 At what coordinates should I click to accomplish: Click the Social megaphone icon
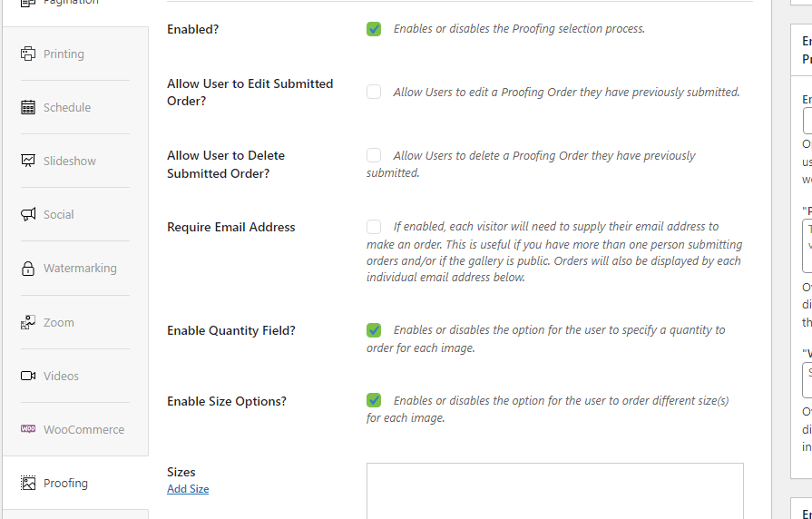coord(28,214)
